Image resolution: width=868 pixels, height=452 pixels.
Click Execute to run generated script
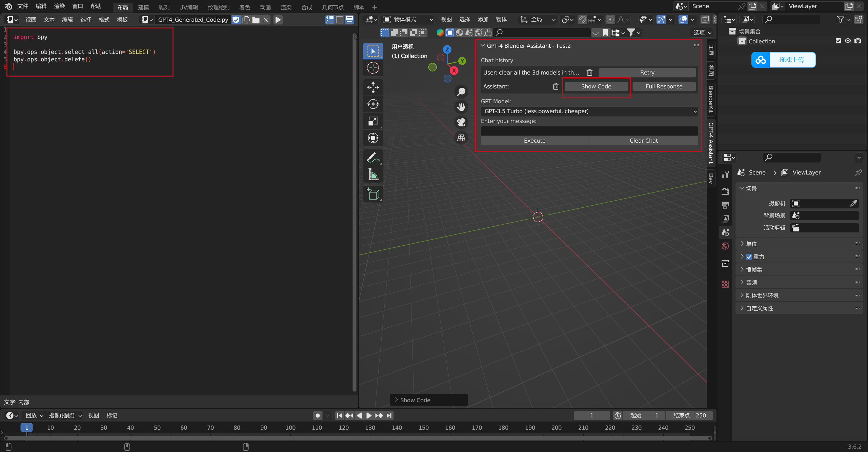pos(534,140)
